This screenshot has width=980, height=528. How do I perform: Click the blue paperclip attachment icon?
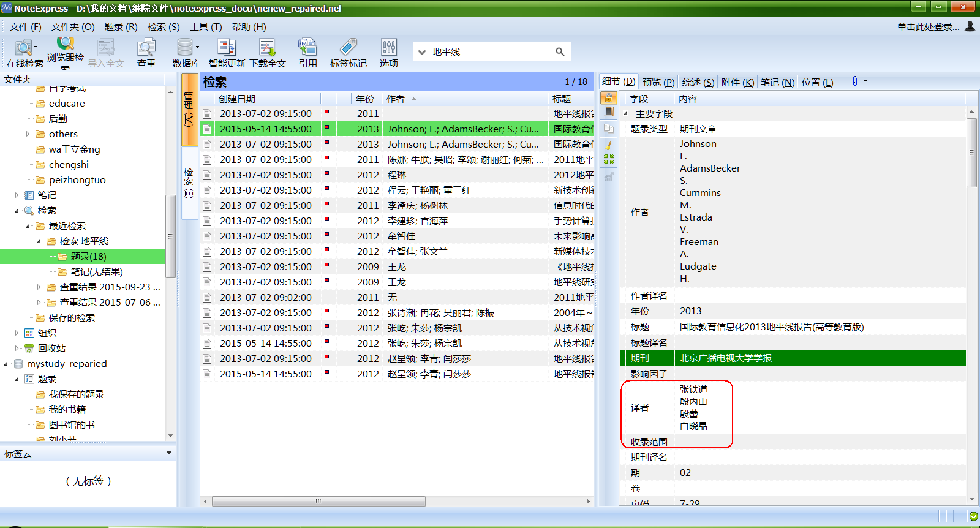(x=855, y=81)
